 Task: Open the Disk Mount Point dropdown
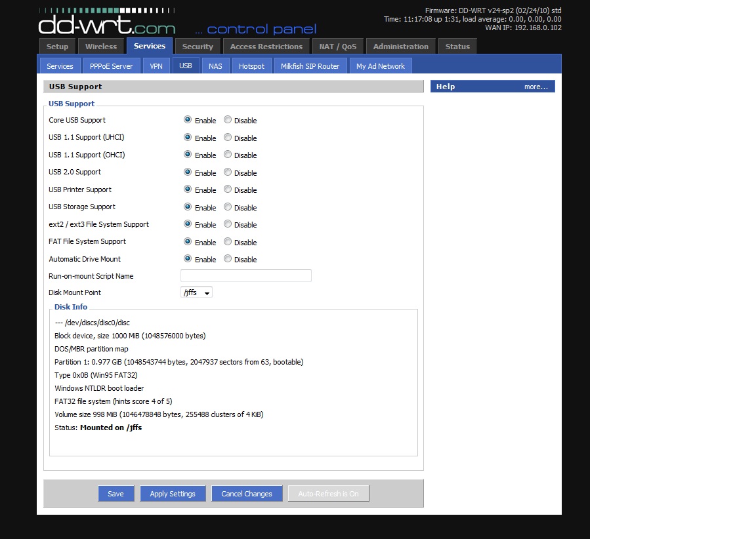[x=196, y=292]
